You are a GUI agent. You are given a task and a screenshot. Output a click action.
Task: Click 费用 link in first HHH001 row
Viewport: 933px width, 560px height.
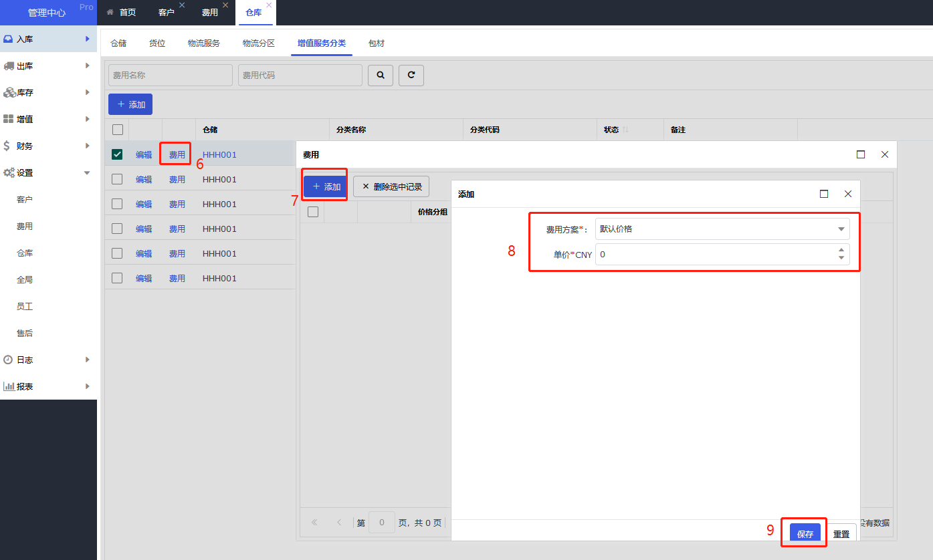pos(177,154)
